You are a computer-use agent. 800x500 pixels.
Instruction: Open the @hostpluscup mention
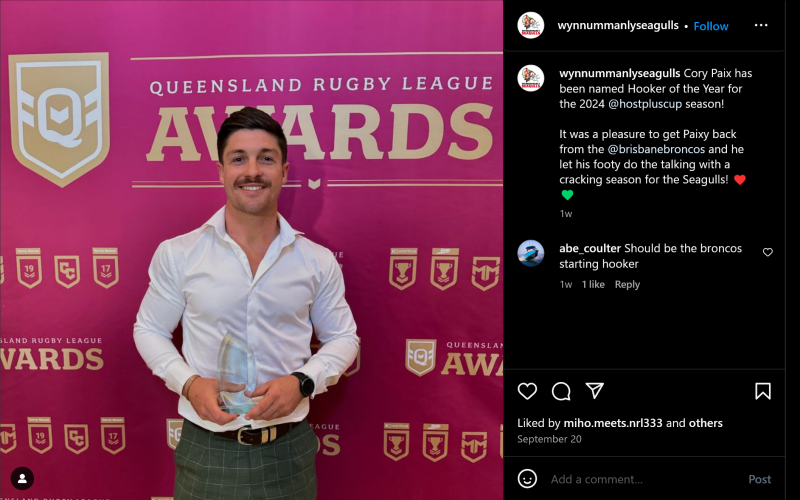[645, 104]
